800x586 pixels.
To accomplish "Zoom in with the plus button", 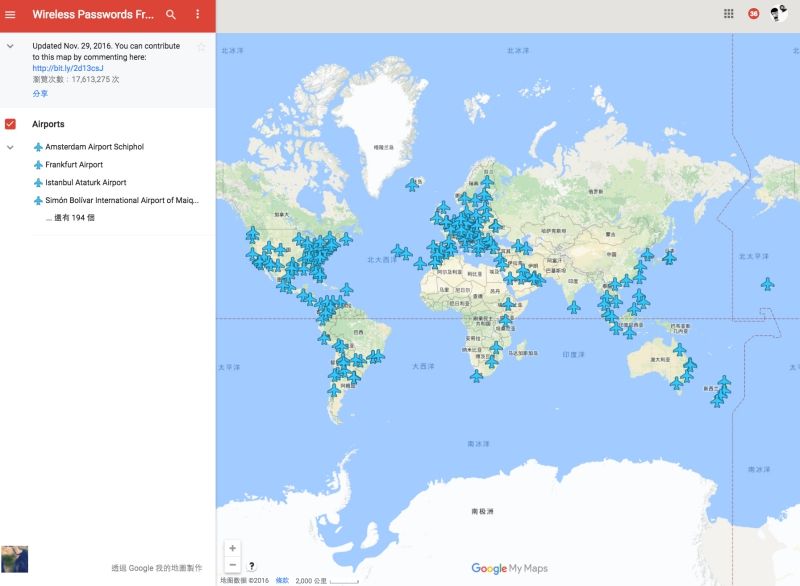I will tap(233, 548).
